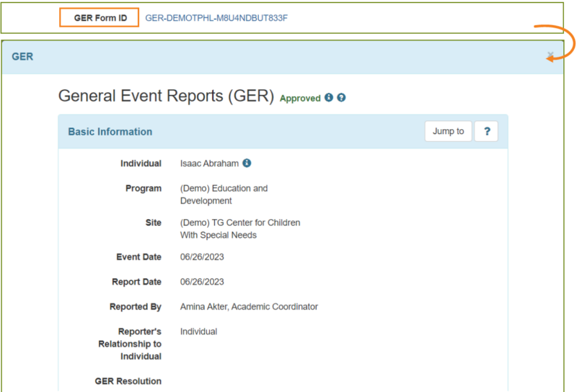Screen dimensions: 577x392
Task: Click the Report Date value 06/26/2023
Action: pyautogui.click(x=202, y=282)
